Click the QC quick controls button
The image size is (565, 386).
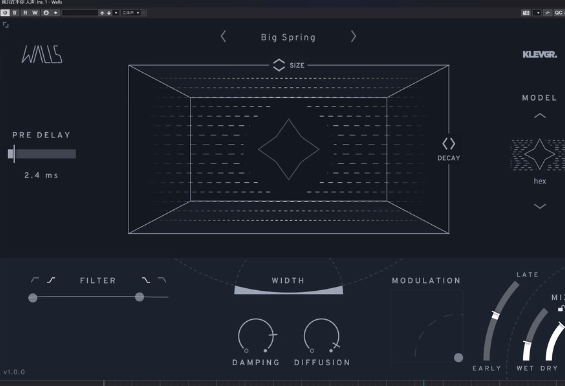coord(559,13)
